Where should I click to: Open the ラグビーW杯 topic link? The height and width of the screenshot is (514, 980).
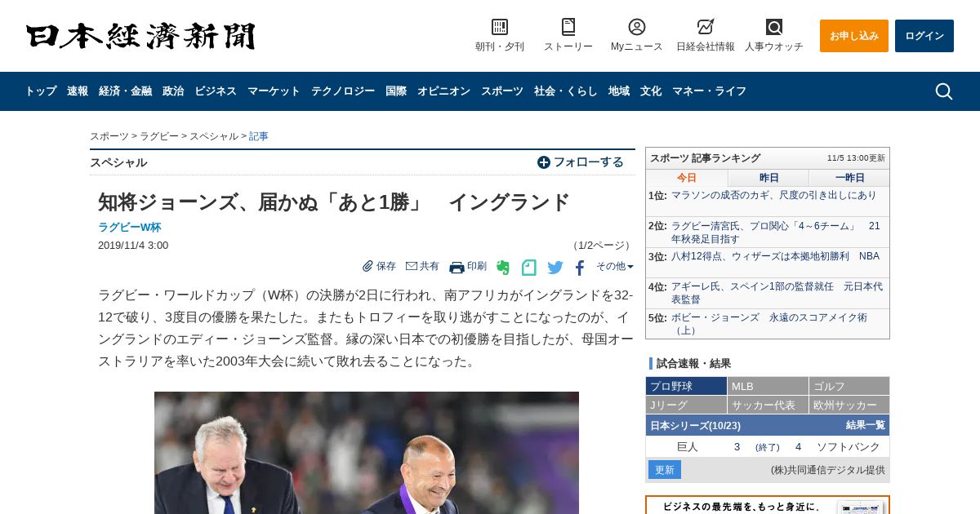[129, 228]
